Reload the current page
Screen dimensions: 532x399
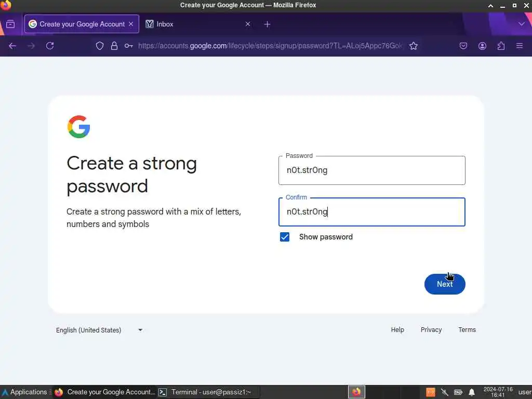(x=50, y=46)
